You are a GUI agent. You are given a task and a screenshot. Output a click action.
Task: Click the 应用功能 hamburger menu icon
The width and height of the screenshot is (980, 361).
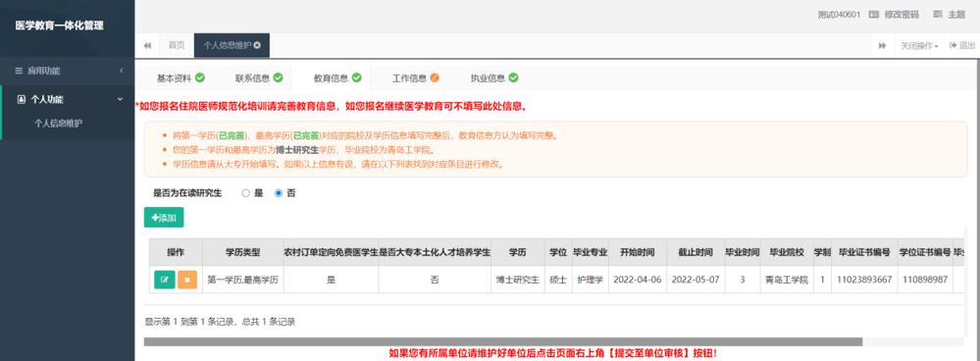point(20,72)
